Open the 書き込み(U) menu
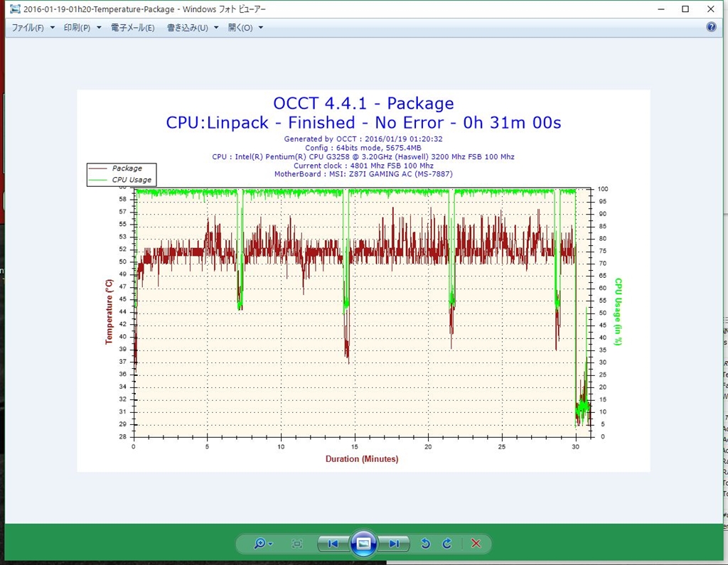The height and width of the screenshot is (565, 728). click(x=188, y=28)
